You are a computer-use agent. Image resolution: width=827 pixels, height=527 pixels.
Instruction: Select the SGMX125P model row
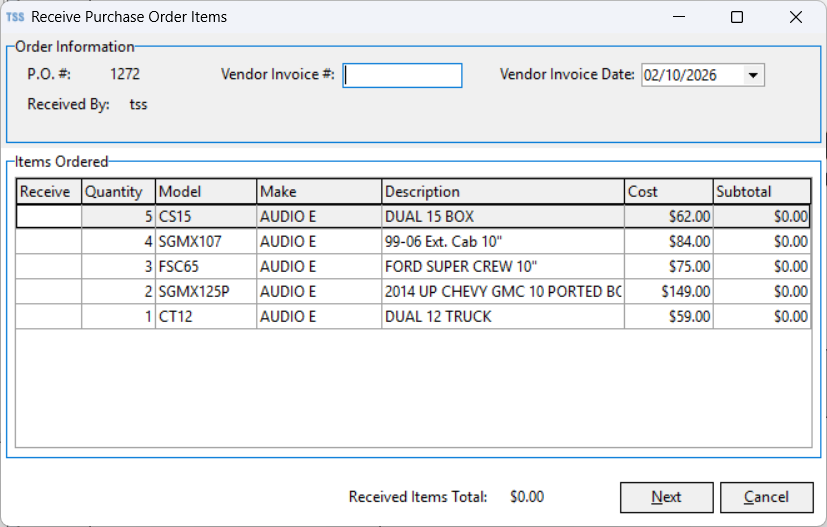[x=204, y=291]
